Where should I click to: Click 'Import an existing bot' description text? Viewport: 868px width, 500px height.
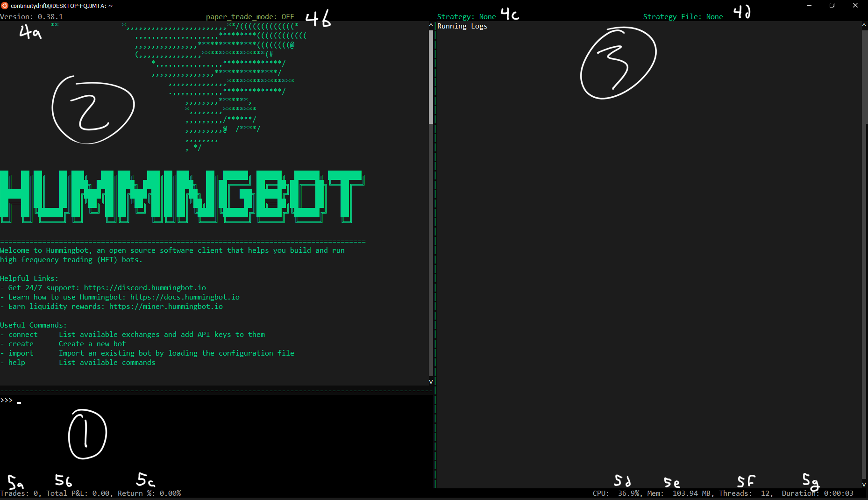point(177,353)
